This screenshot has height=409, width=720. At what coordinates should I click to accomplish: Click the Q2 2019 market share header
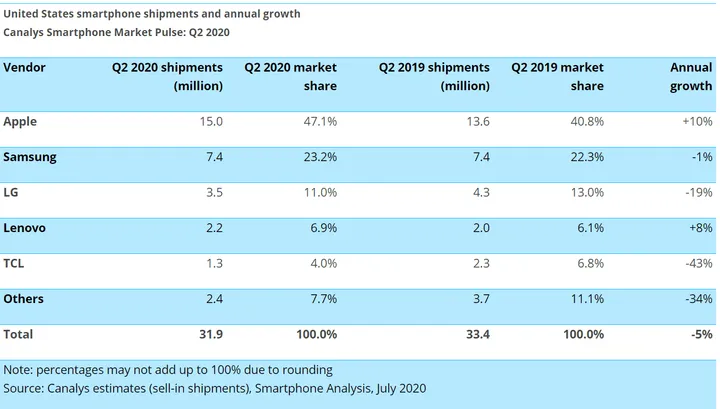557,77
